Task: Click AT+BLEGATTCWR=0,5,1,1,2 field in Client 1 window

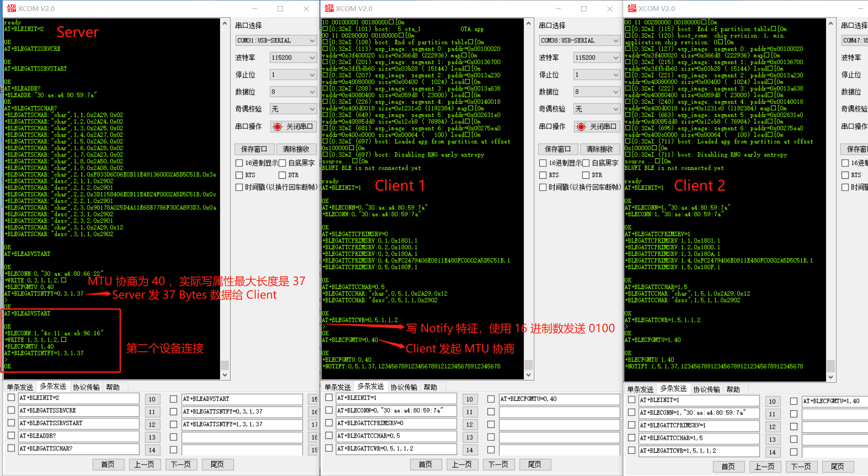Action: [397, 449]
